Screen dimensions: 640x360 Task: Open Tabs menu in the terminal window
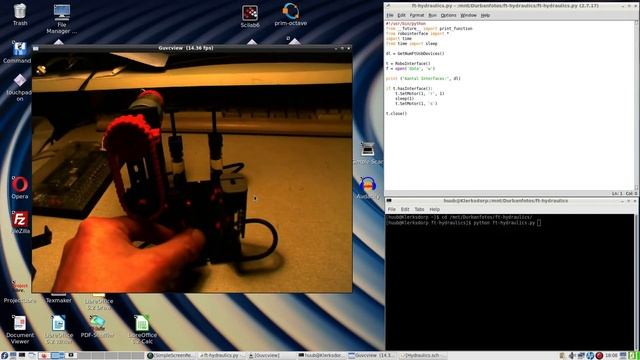pyautogui.click(x=419, y=209)
